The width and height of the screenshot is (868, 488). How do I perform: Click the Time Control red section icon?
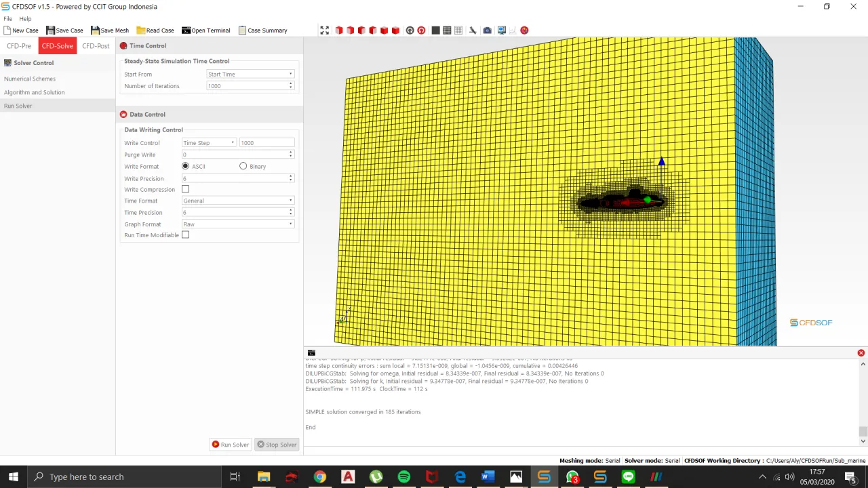pos(123,46)
